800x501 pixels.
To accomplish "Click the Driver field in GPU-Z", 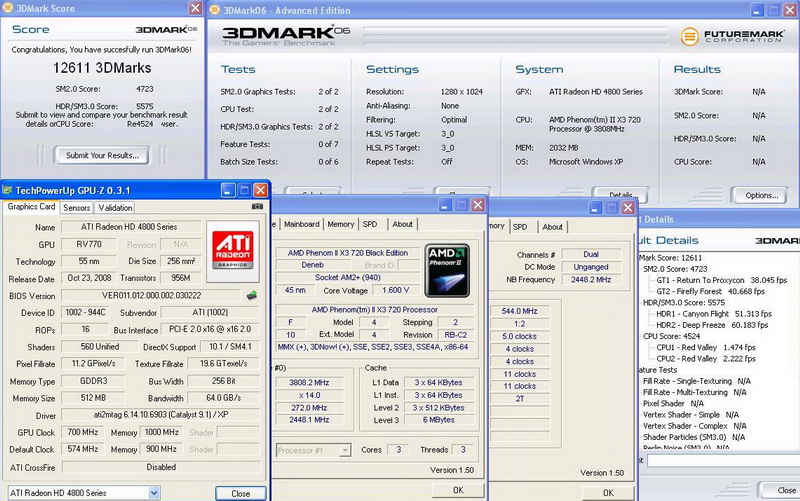I will pyautogui.click(x=161, y=415).
